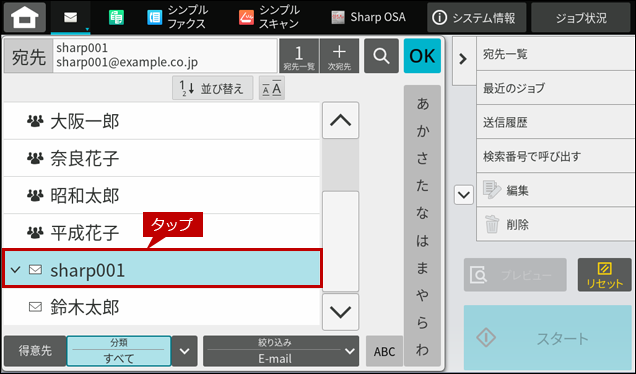Viewport: 636px width, 374px height.
Task: Choose 編集 in action panel
Action: 556,190
